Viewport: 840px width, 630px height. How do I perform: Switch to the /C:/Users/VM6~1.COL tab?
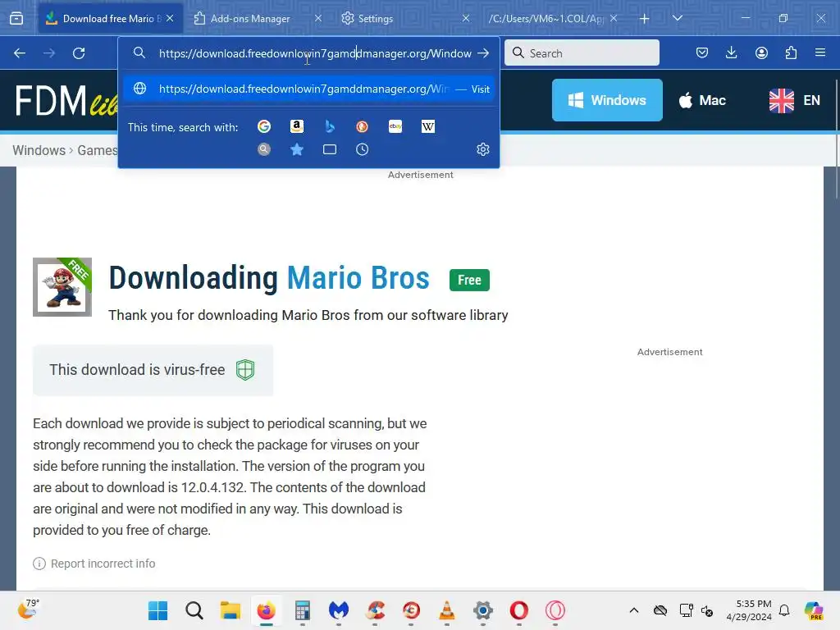tap(546, 18)
